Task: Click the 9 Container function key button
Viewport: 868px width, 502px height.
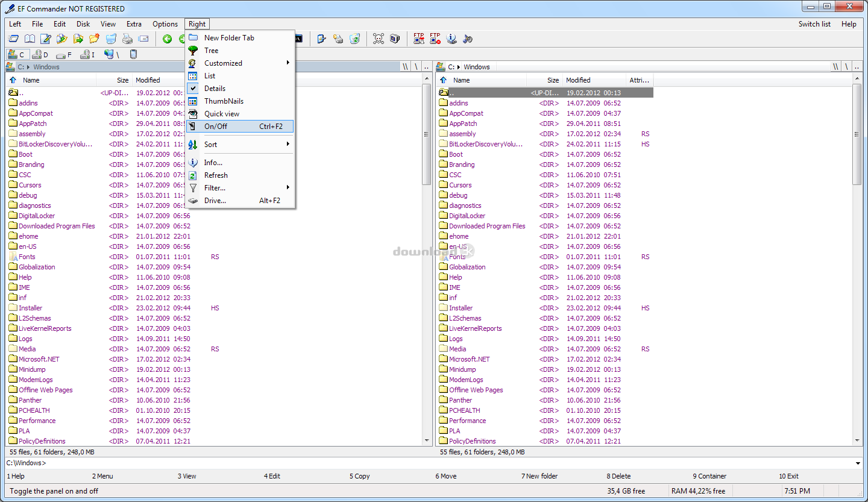Action: 709,476
